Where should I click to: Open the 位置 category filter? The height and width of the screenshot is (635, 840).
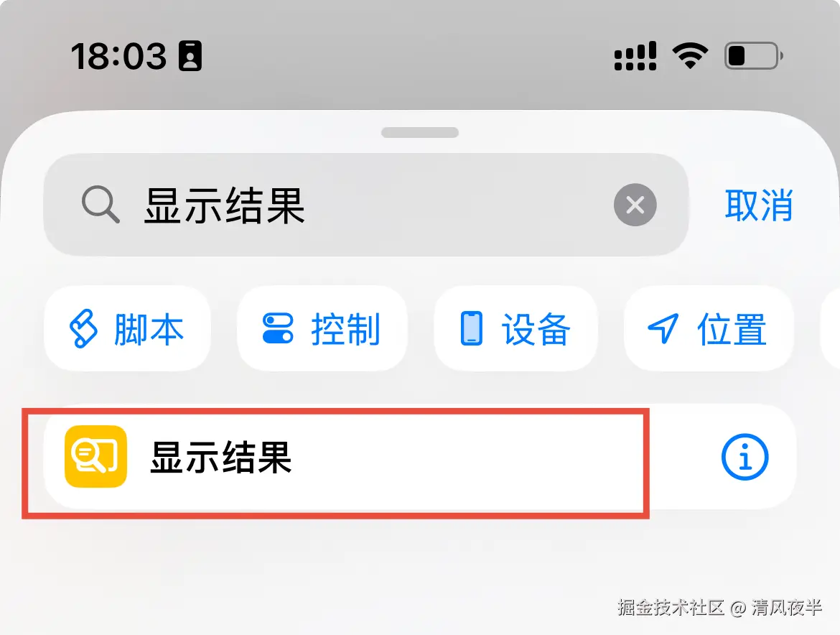(x=709, y=328)
